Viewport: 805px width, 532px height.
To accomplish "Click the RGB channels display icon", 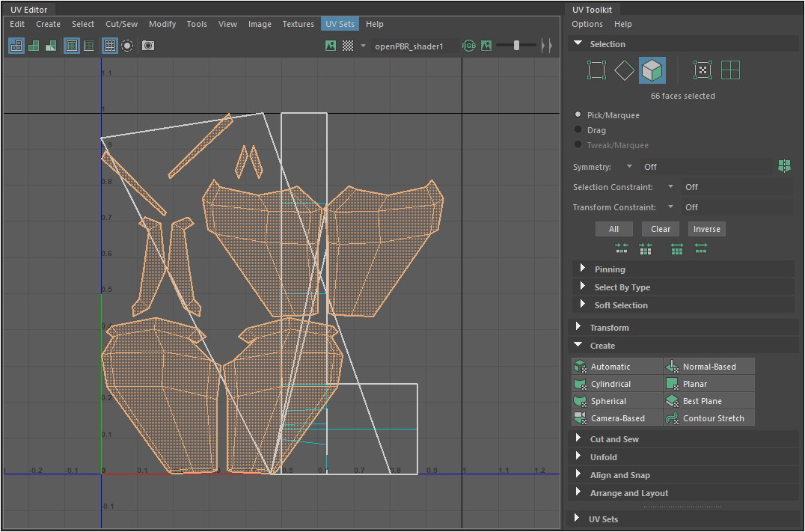I will pos(468,46).
